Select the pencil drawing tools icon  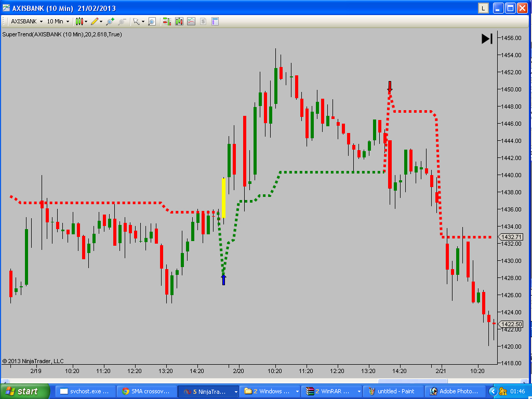(95, 21)
